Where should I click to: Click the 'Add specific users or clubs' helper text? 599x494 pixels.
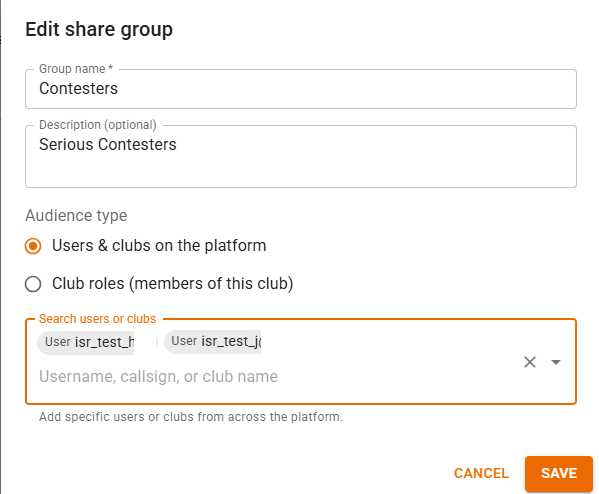click(191, 417)
